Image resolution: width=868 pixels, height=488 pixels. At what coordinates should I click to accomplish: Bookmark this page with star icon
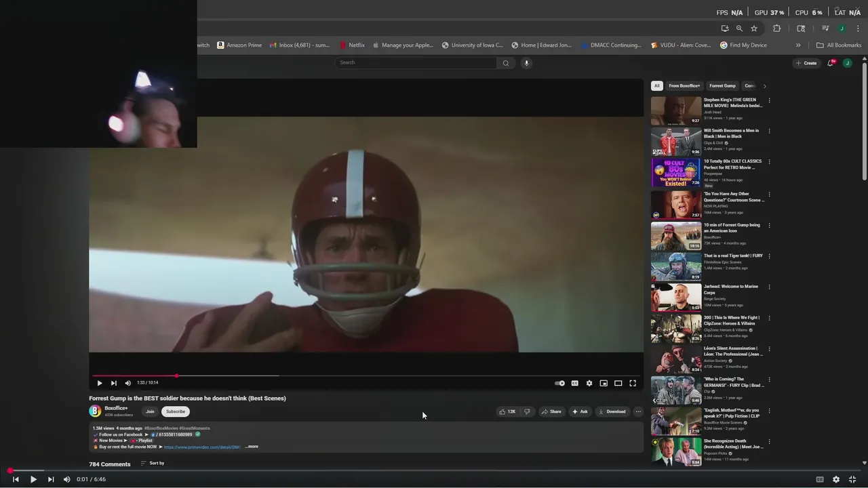tap(754, 28)
